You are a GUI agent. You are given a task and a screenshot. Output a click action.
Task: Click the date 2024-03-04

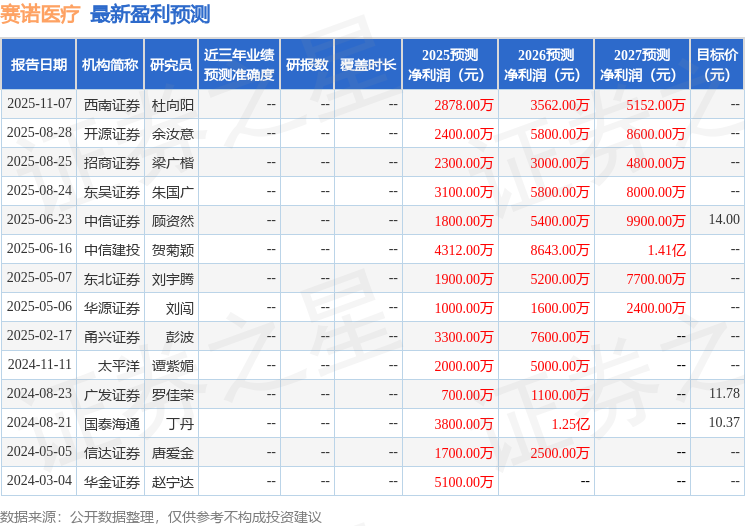[x=39, y=480]
